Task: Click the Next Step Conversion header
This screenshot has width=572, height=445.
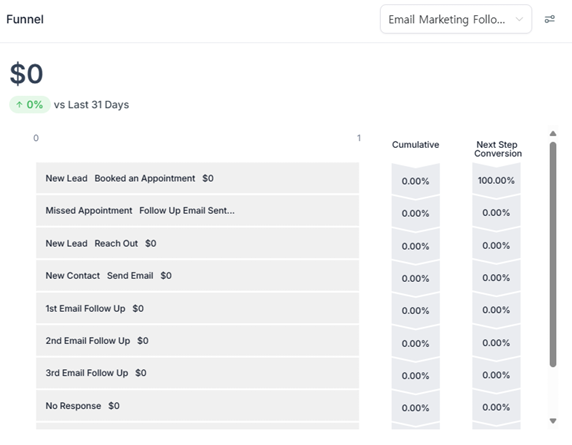Action: [x=498, y=149]
